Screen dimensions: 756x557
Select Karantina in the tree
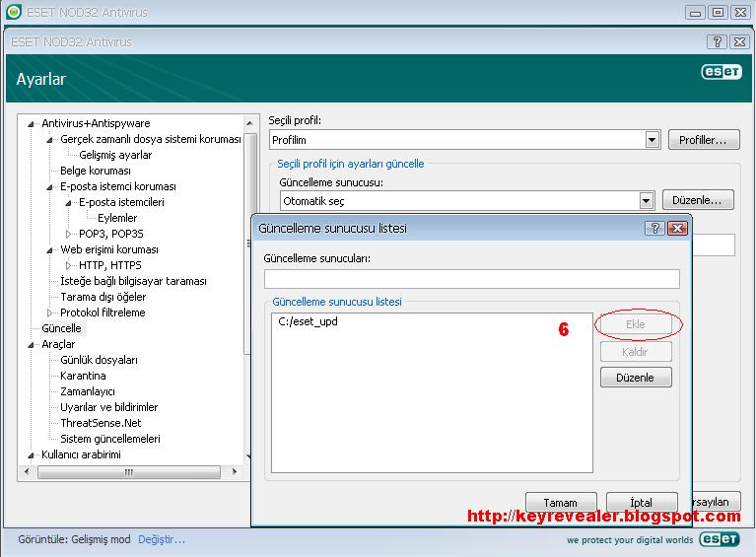pos(83,376)
